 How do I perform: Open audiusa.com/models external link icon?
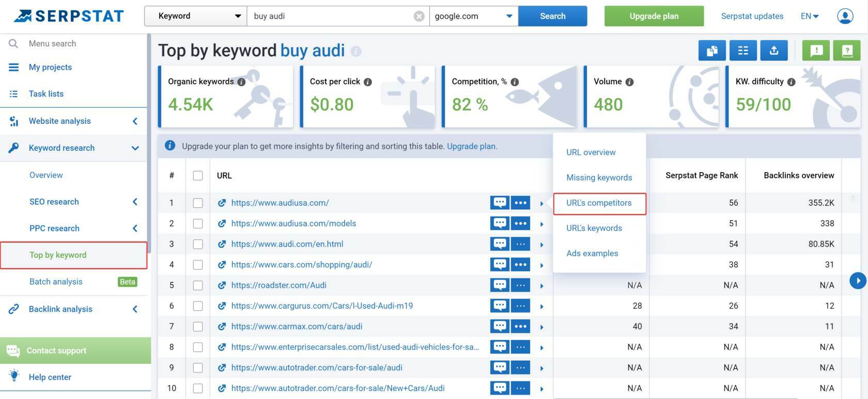click(222, 224)
